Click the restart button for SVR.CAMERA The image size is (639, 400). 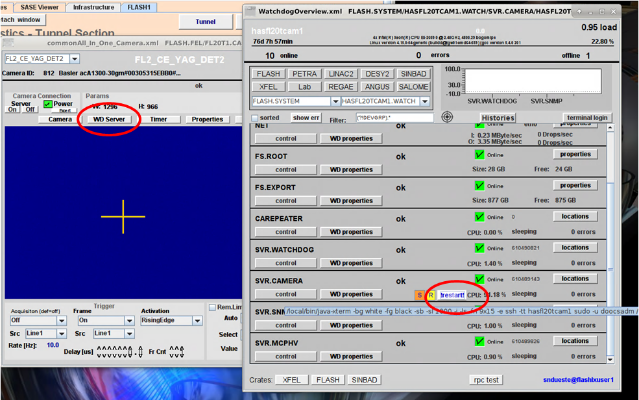click(x=453, y=295)
